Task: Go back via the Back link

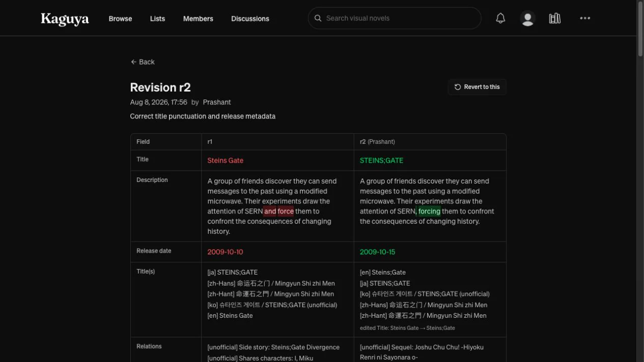Action: 143,62
